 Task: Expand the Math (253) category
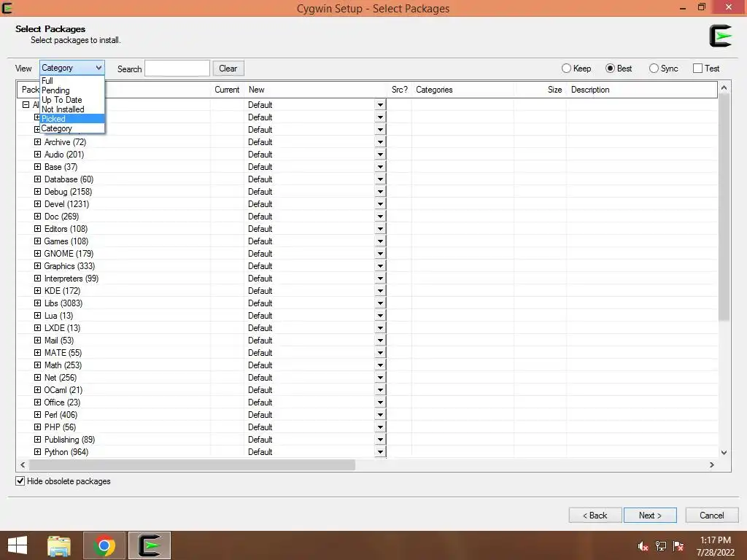tap(38, 365)
